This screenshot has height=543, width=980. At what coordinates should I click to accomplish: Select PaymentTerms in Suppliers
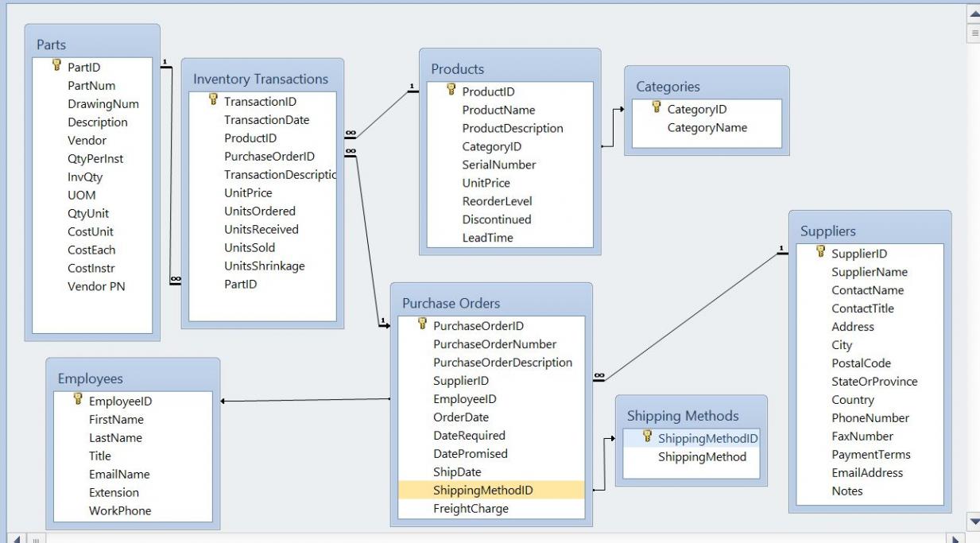[871, 455]
